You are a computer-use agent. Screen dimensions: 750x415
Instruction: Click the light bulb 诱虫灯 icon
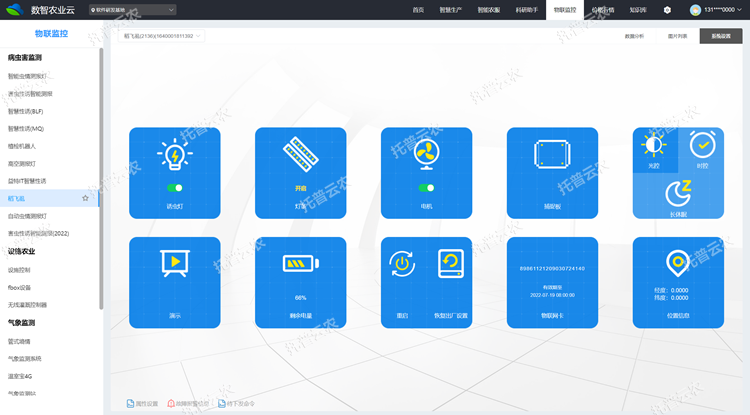click(175, 155)
